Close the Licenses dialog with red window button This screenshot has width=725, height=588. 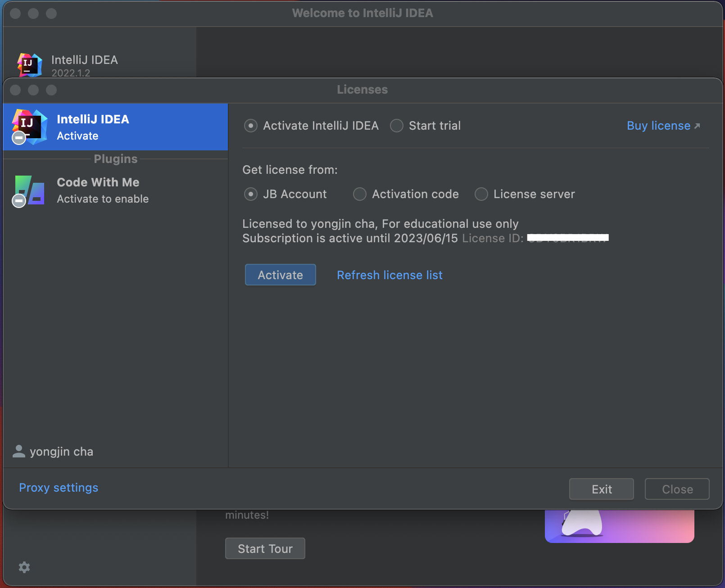point(15,90)
